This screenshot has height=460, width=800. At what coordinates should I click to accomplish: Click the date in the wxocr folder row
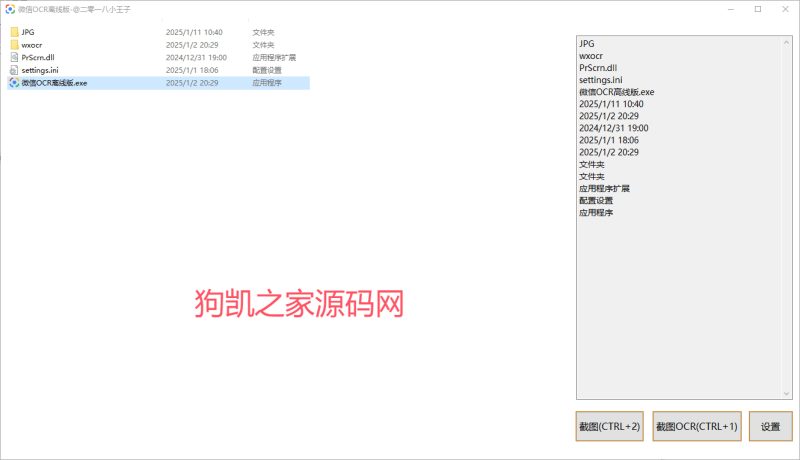coord(192,45)
